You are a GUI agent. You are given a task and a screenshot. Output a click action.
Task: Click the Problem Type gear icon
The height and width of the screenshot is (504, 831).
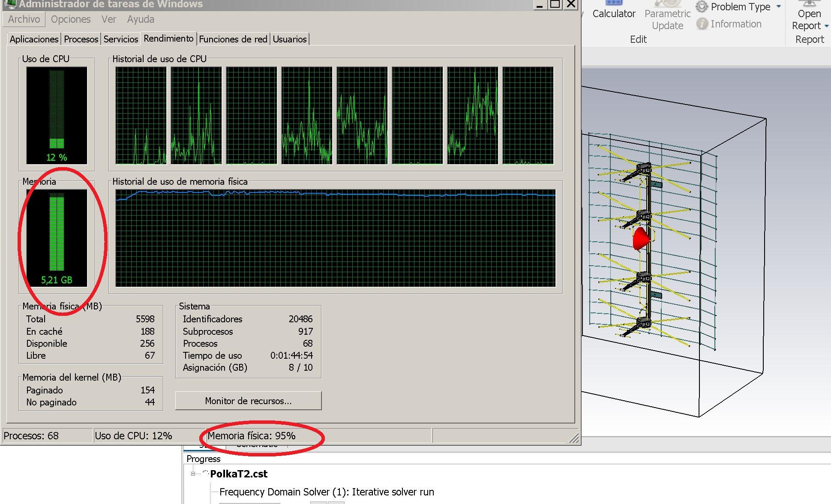[702, 6]
